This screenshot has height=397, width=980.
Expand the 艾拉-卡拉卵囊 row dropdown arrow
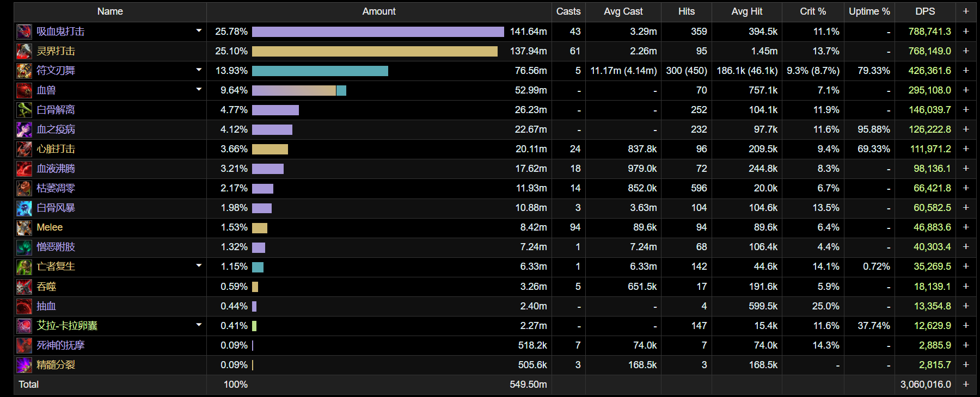(199, 325)
